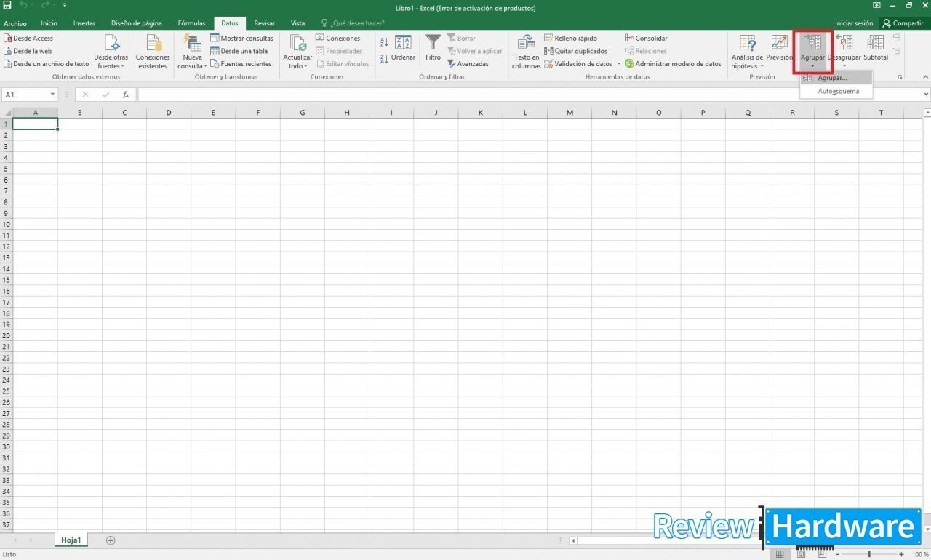This screenshot has width=931, height=560.
Task: Expand Análisis de hipótesis dropdown
Action: (x=747, y=52)
